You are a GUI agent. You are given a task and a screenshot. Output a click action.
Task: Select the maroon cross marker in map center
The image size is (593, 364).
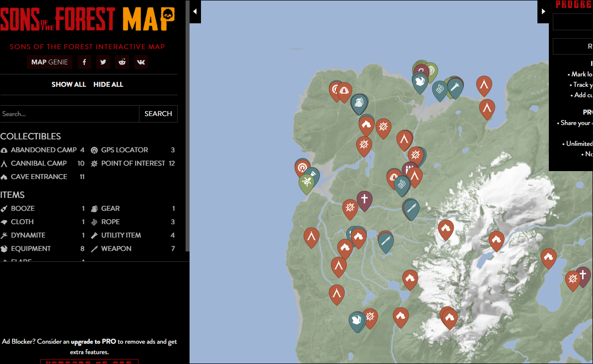(x=365, y=199)
